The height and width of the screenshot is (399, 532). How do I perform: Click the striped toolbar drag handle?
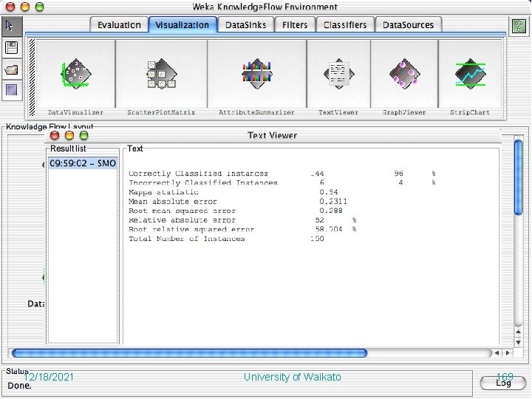click(x=32, y=78)
